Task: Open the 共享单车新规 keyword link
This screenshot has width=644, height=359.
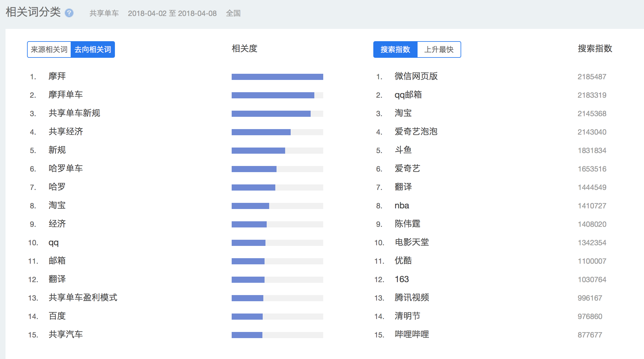Action: [74, 113]
